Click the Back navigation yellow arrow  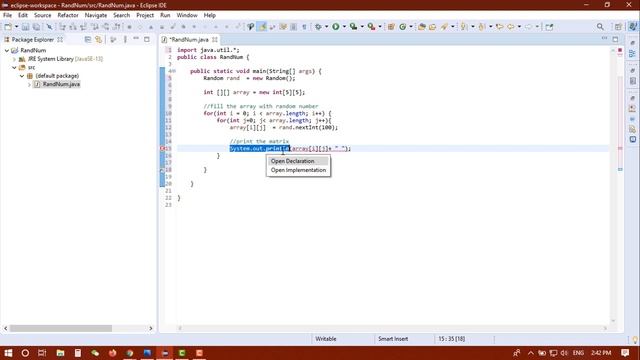tap(511, 27)
